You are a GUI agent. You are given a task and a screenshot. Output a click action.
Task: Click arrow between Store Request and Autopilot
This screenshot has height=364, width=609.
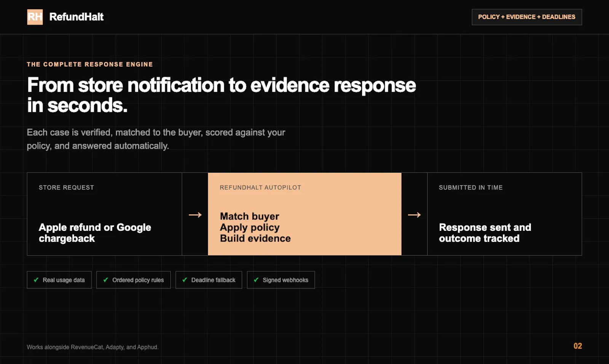click(x=195, y=215)
